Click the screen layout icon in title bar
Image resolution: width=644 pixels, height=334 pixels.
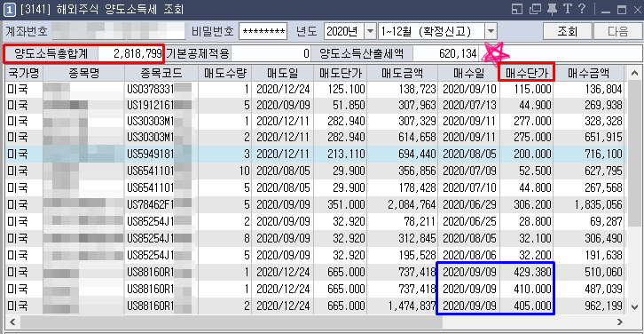coord(517,10)
